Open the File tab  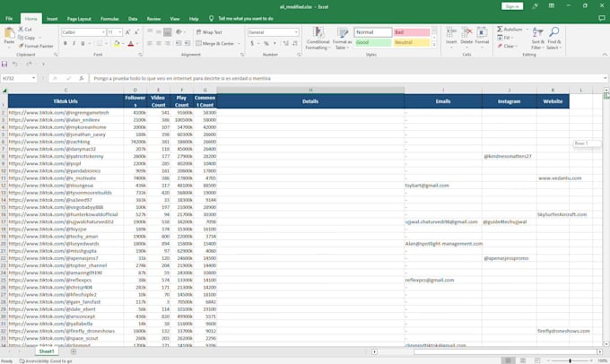click(x=9, y=19)
